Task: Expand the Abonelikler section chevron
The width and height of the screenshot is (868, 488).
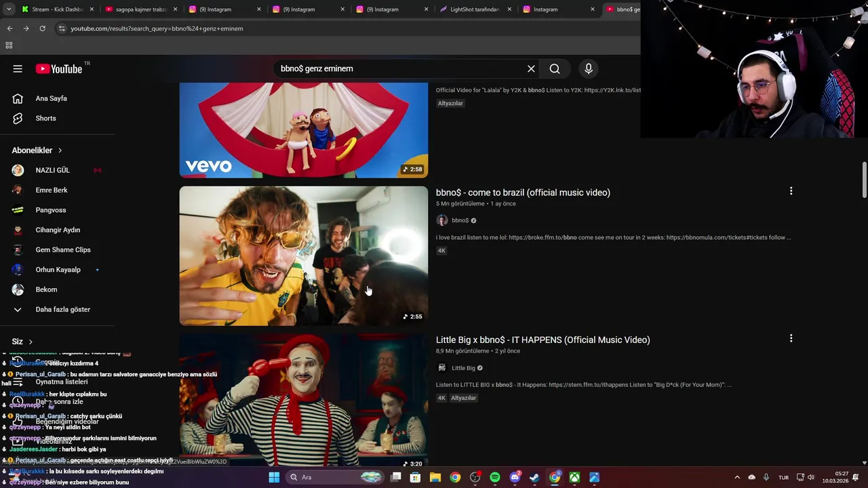Action: tap(60, 150)
